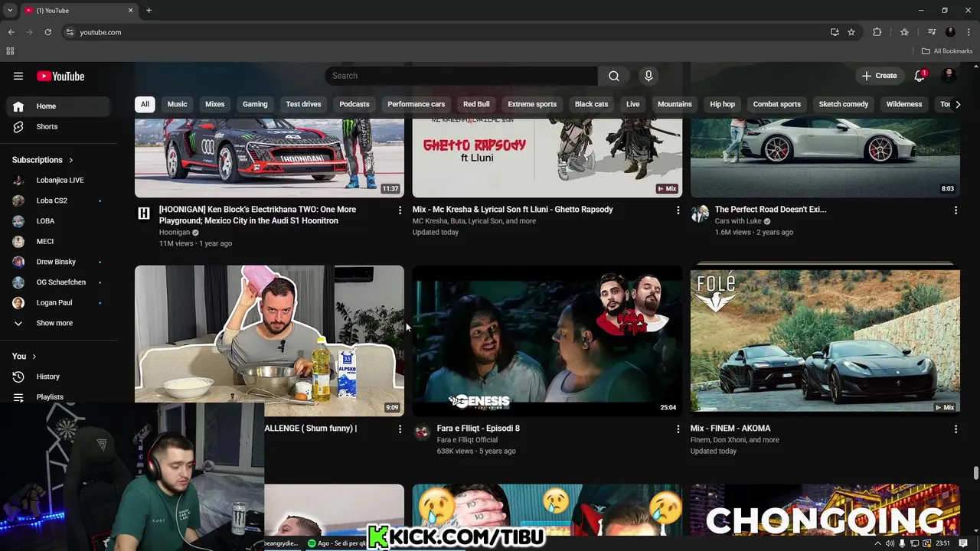Viewport: 980px width, 551px height.
Task: Select the Music filter chip
Action: (x=177, y=104)
